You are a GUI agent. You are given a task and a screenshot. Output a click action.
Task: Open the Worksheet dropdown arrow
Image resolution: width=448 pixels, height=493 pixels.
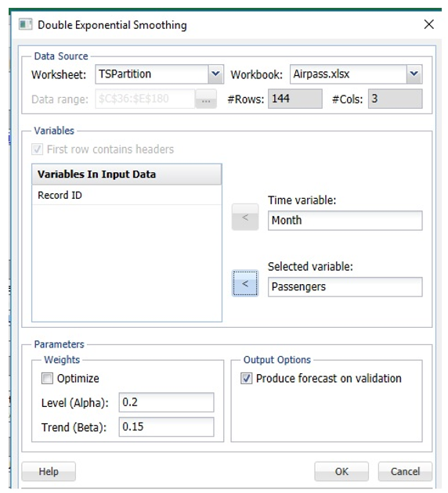click(x=215, y=74)
